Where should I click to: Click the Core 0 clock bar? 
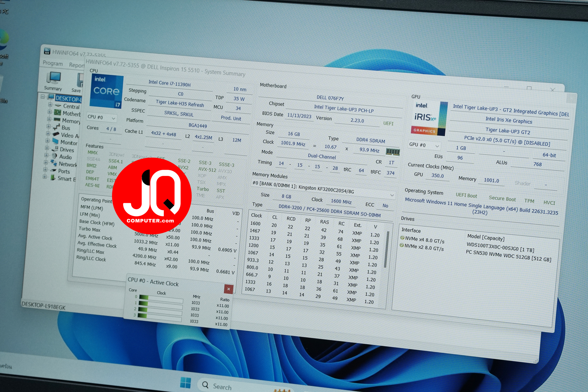coord(161,299)
